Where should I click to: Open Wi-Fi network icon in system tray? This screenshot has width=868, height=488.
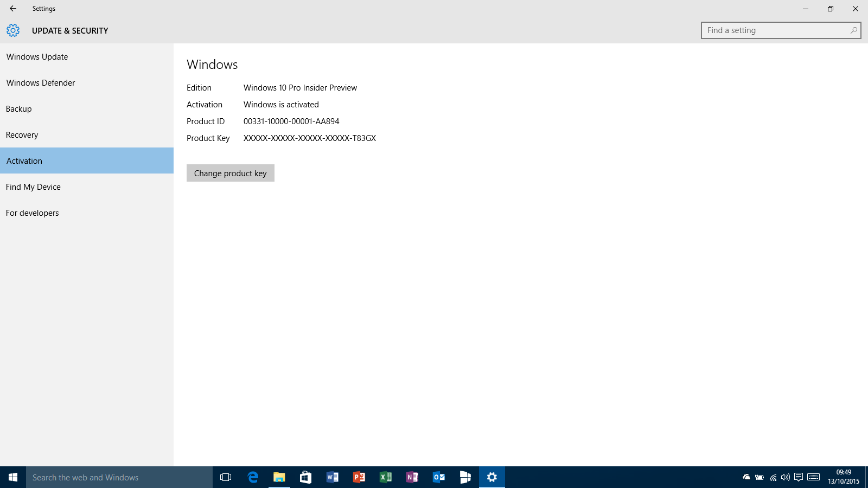773,477
